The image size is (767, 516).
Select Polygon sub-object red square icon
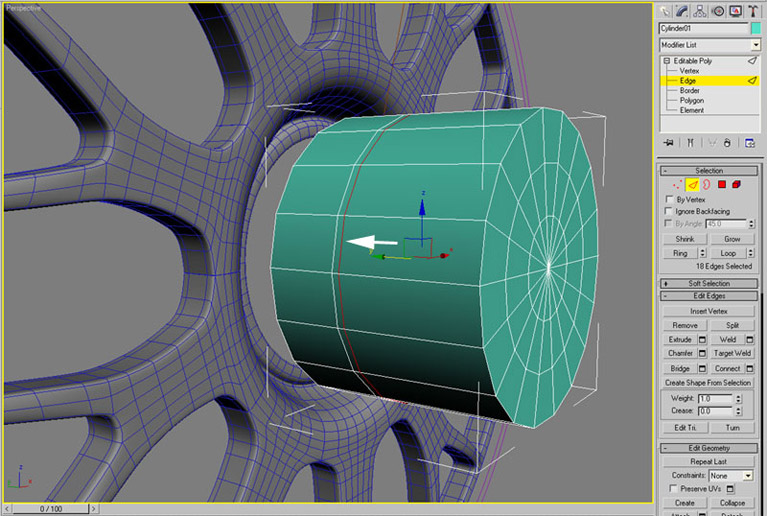(719, 184)
